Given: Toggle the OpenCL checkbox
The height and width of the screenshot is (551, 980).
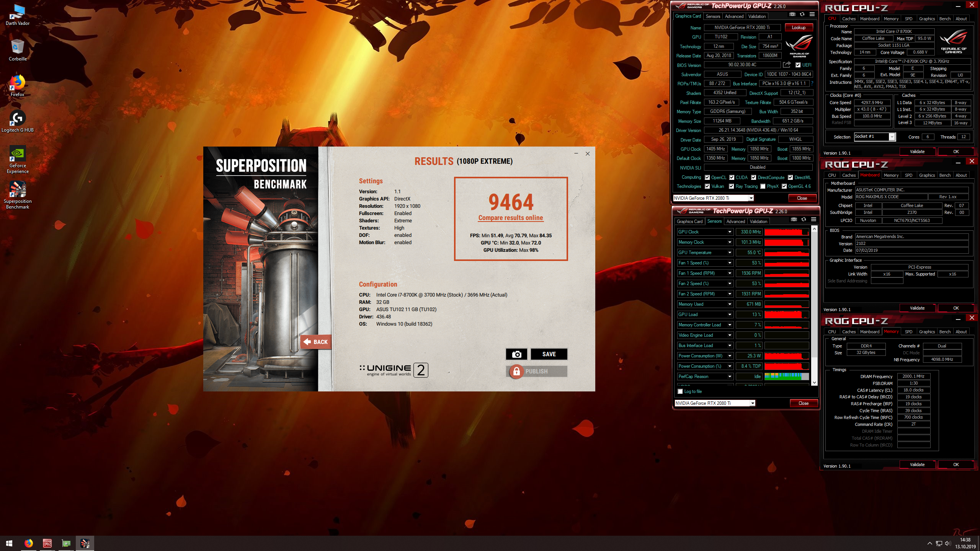Looking at the screenshot, I should pos(707,178).
